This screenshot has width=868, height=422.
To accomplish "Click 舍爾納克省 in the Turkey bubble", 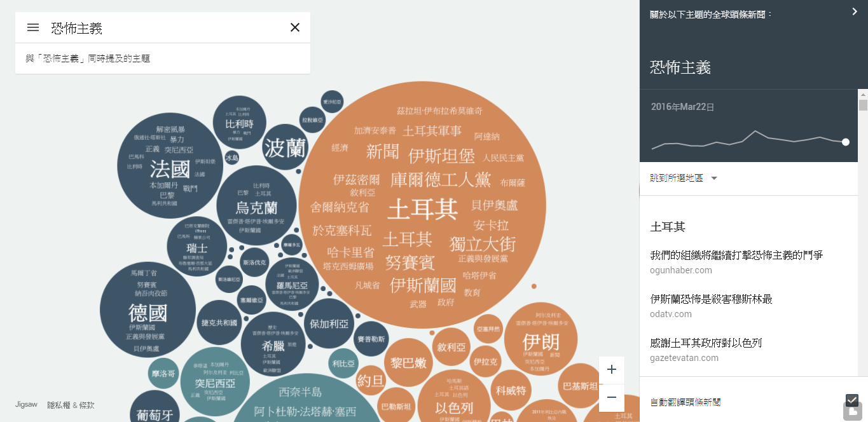I will (x=340, y=207).
